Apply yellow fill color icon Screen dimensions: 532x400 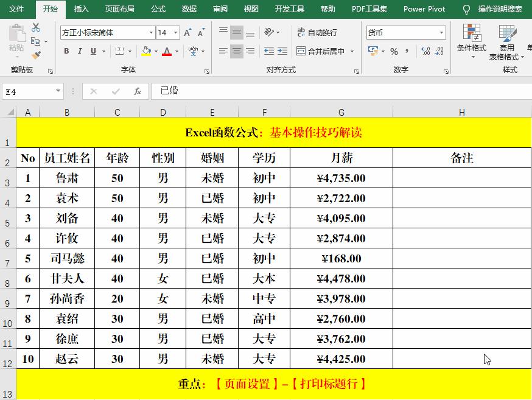pos(146,52)
